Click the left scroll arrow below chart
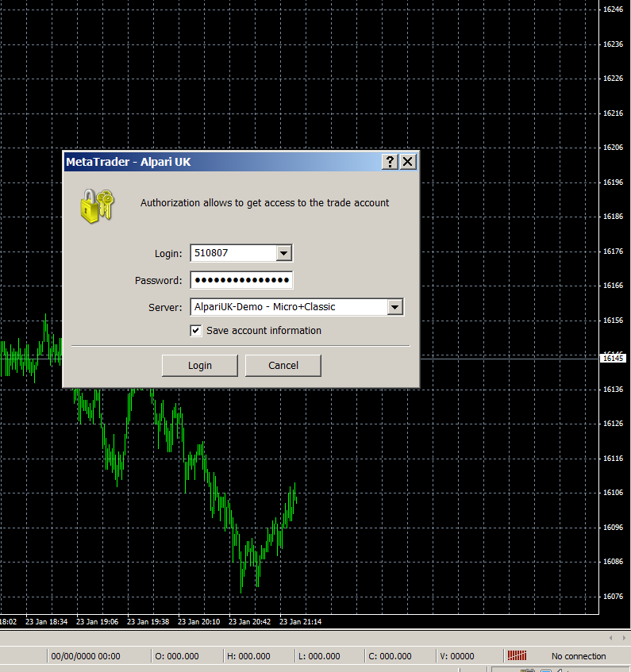 tap(611, 638)
